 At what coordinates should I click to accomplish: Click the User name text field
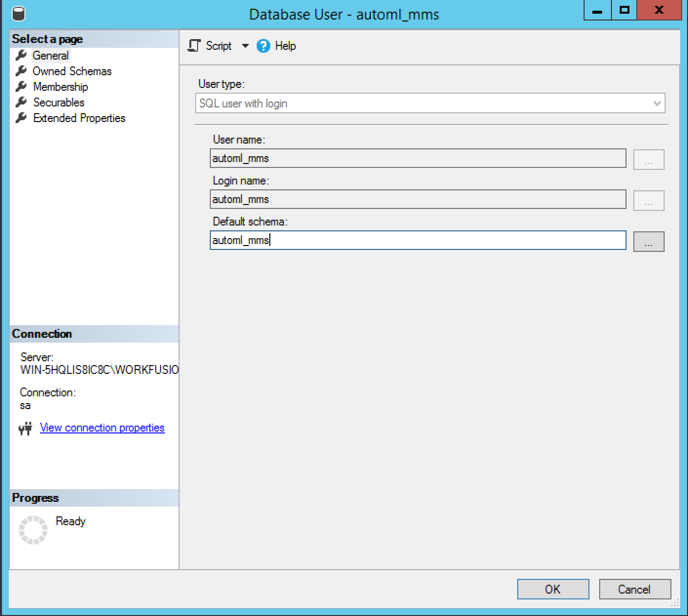(418, 158)
